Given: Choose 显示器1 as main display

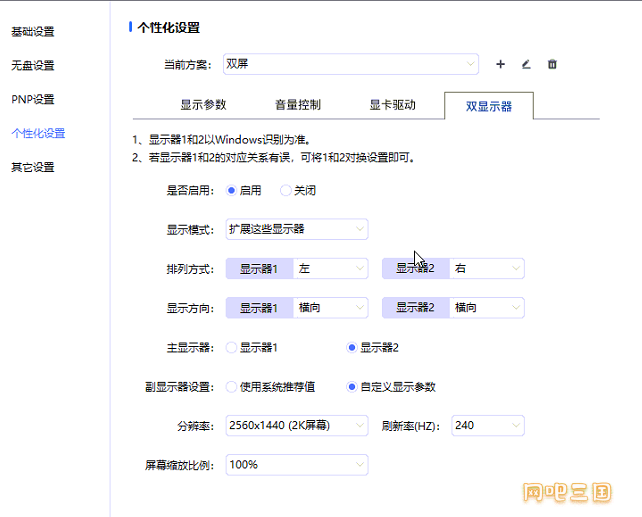Looking at the screenshot, I should coord(231,348).
